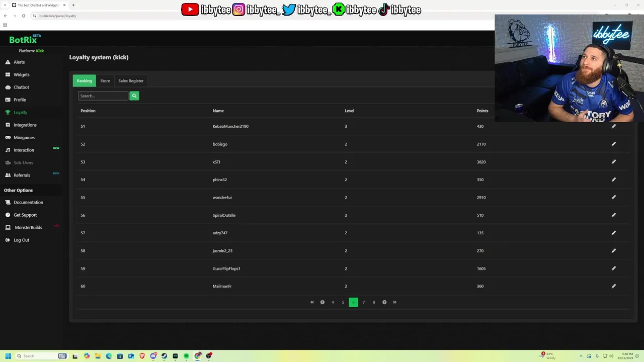Click the taskbar volume icon
This screenshot has width=644, height=362.
[611, 356]
